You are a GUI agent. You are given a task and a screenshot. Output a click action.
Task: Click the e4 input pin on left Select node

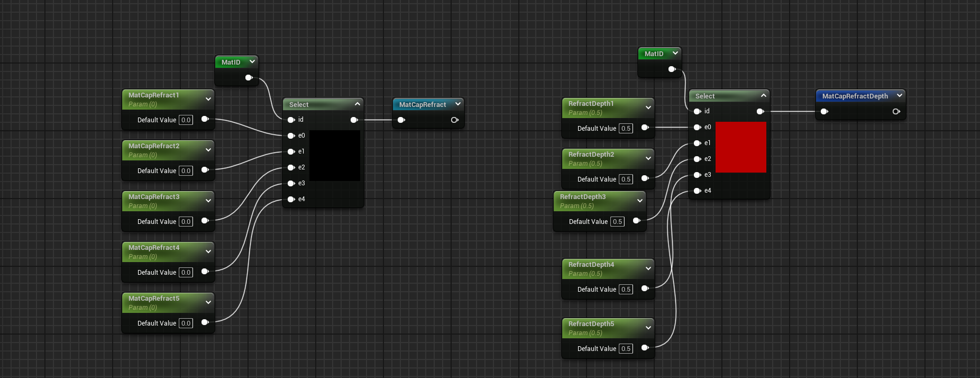point(291,200)
